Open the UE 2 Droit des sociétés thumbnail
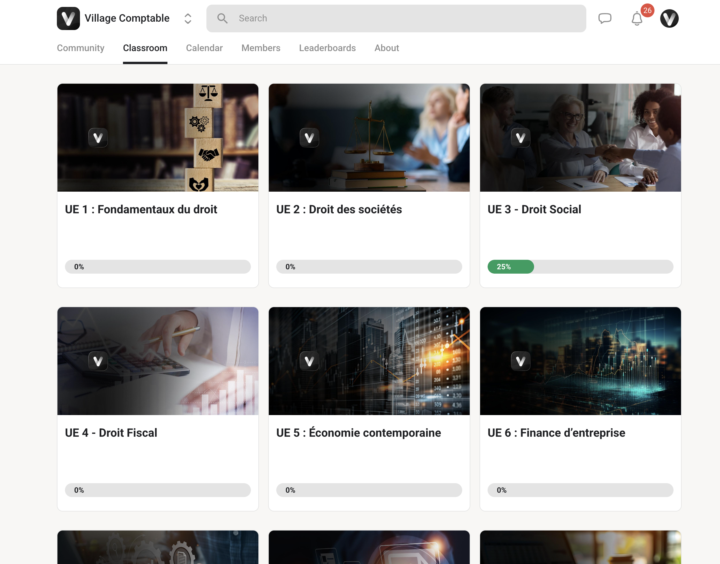Viewport: 720px width, 564px height. pos(369,137)
